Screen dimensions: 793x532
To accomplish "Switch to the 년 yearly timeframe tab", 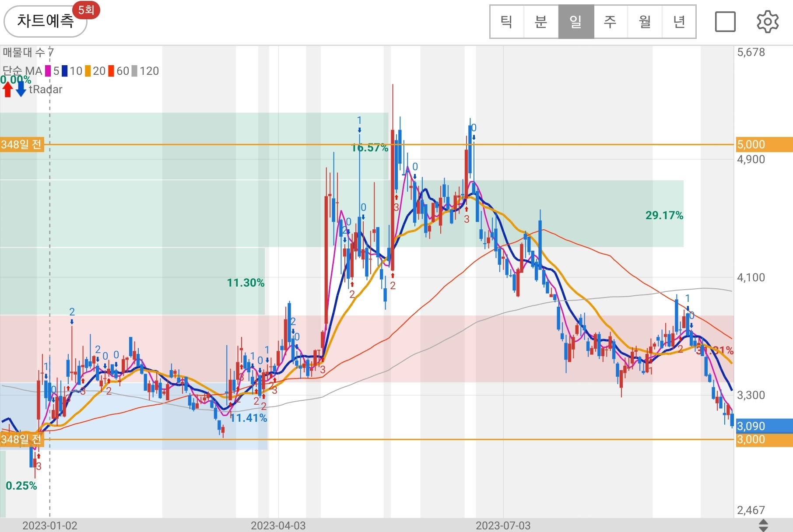I will (x=679, y=22).
